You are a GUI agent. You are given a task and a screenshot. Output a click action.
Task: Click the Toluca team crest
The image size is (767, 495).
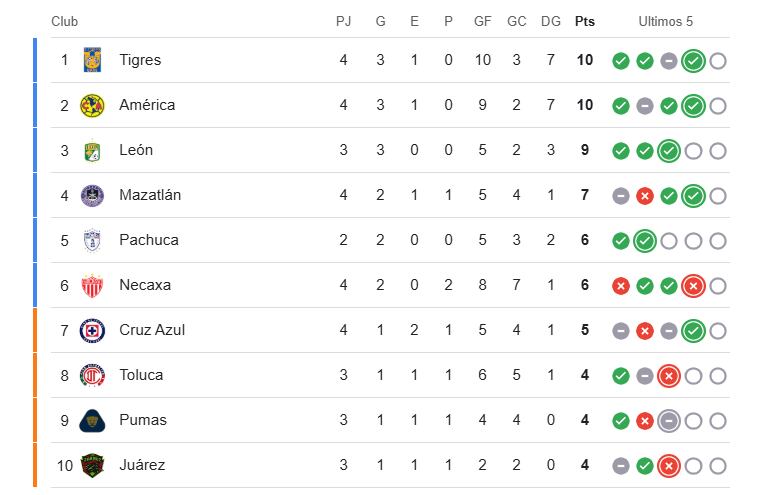(x=92, y=375)
